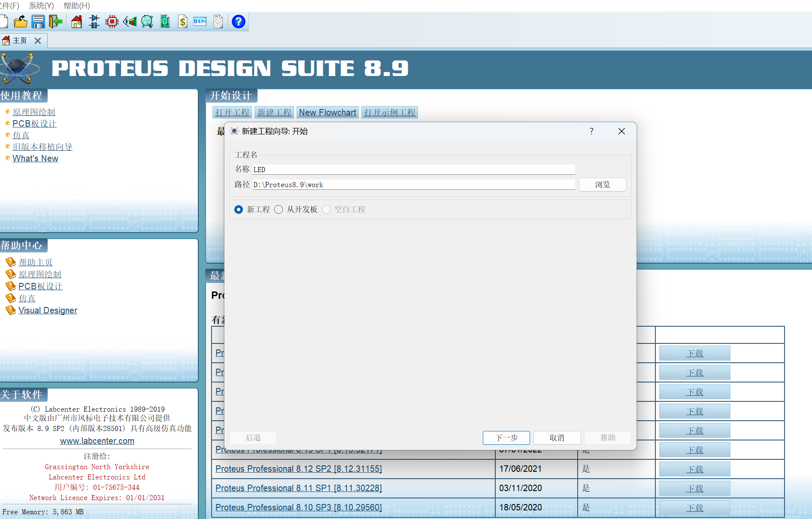Open the Source Code 0101 icon
The image size is (812, 519).
pos(200,21)
